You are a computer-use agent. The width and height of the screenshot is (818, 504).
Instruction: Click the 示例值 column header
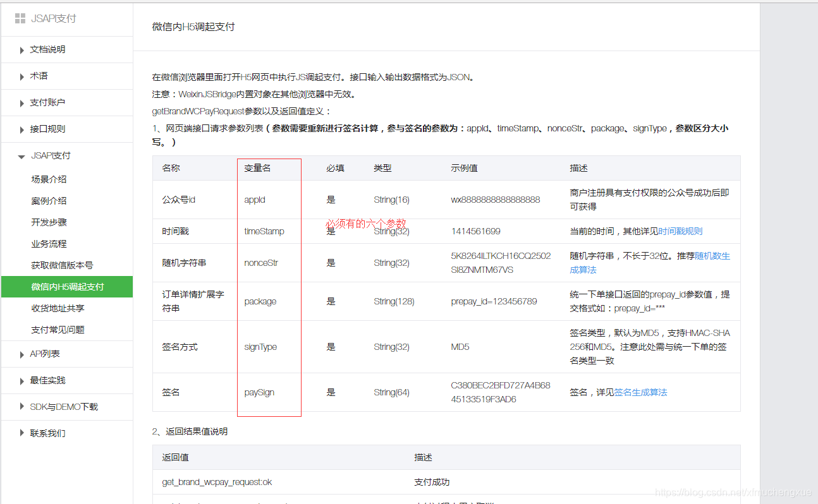pos(464,168)
